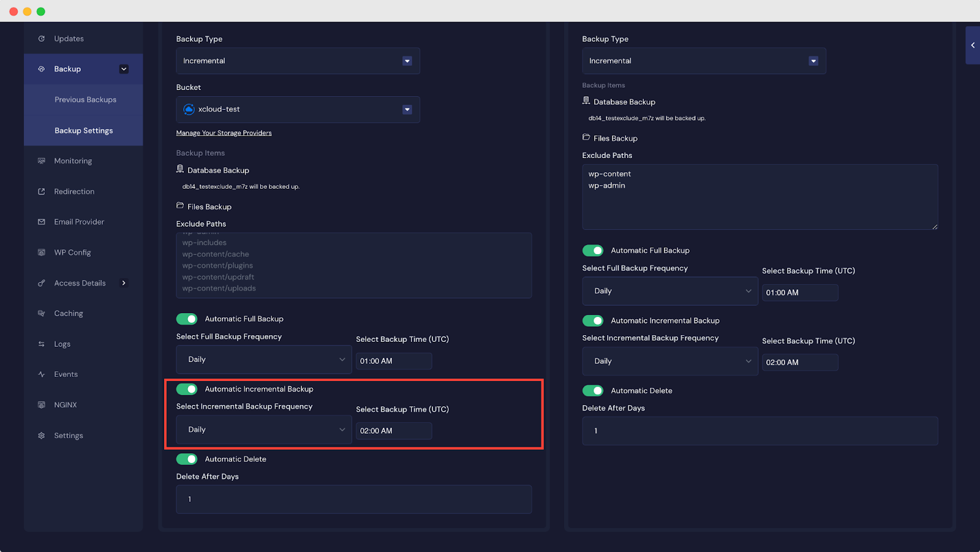This screenshot has height=552, width=980.
Task: Select the Updates sidebar icon
Action: [x=42, y=38]
